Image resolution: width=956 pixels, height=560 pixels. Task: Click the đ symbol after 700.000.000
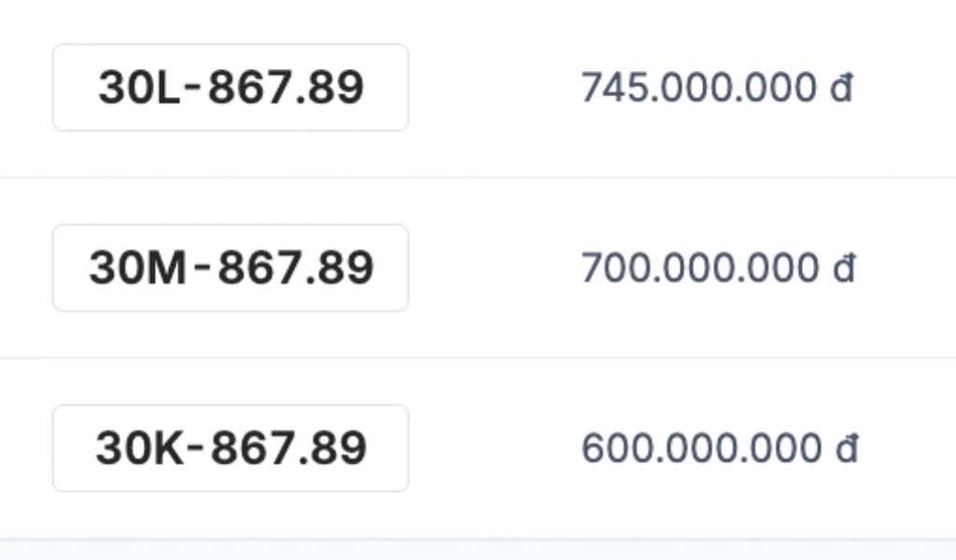[x=844, y=268]
